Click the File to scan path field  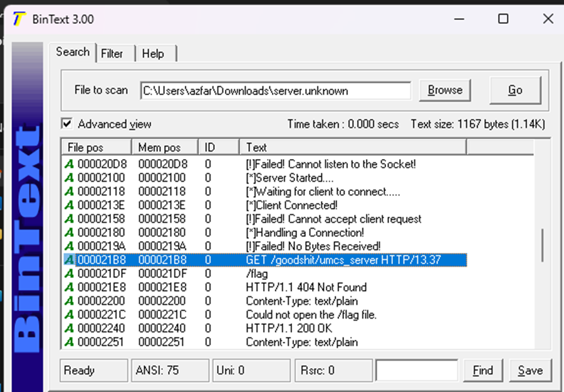point(276,91)
